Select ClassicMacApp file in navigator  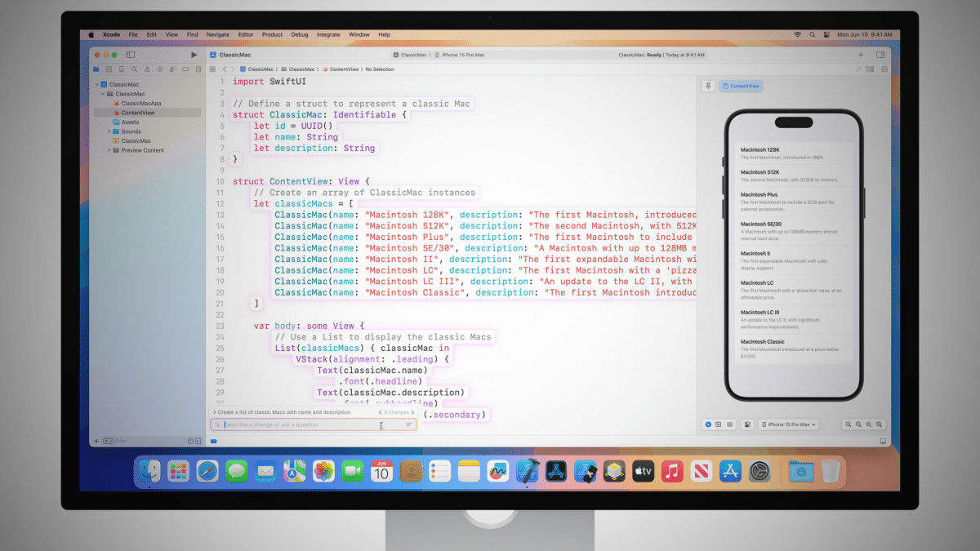point(140,104)
